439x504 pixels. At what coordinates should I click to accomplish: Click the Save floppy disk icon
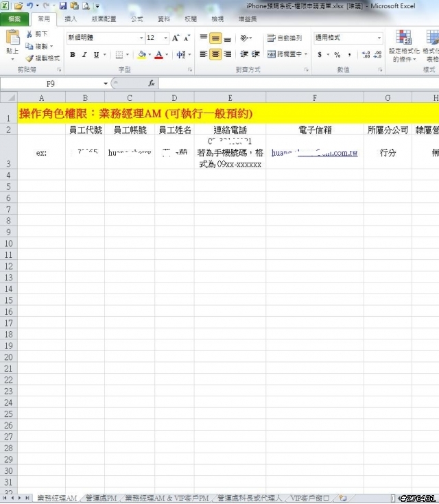(63, 5)
